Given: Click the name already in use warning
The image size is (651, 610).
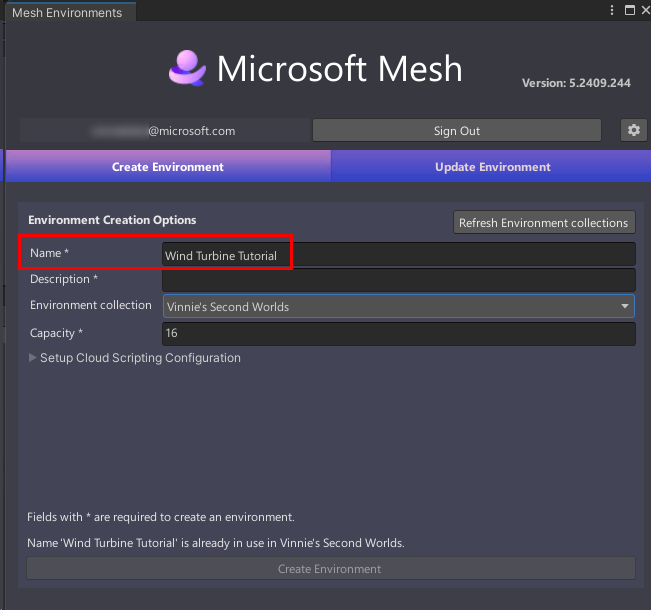Looking at the screenshot, I should [215, 543].
